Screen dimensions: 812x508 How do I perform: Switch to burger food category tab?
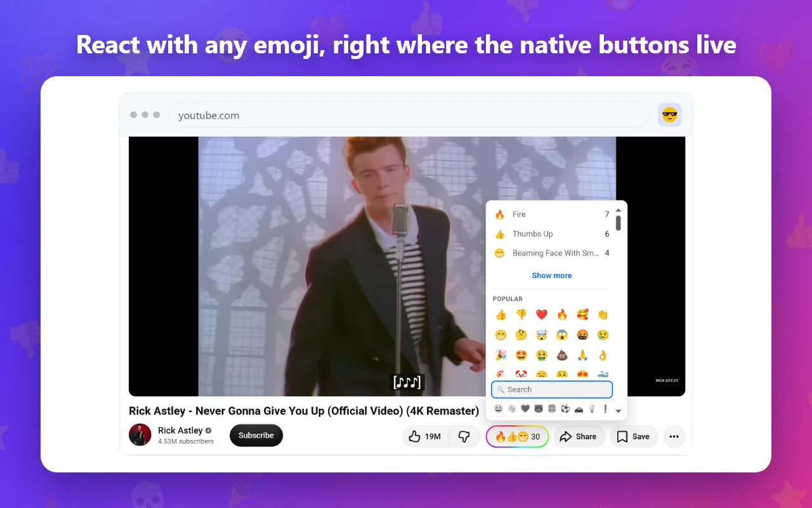click(552, 409)
